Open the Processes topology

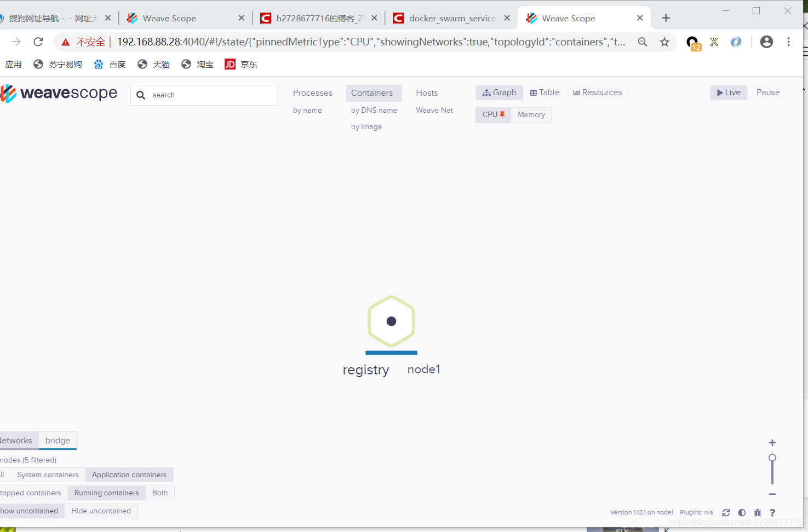click(x=313, y=93)
